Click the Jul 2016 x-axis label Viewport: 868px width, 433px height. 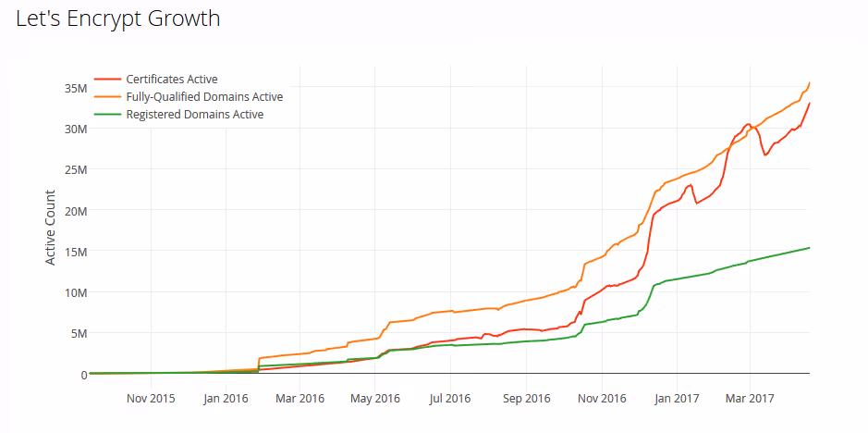pyautogui.click(x=449, y=399)
